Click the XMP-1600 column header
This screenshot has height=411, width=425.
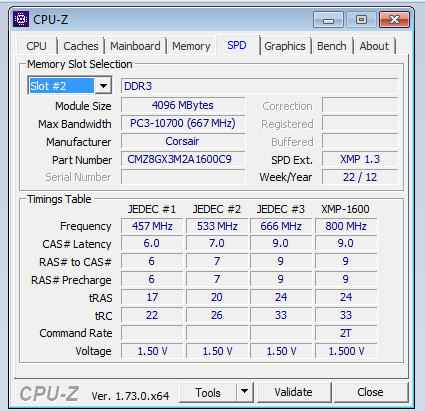point(345,209)
